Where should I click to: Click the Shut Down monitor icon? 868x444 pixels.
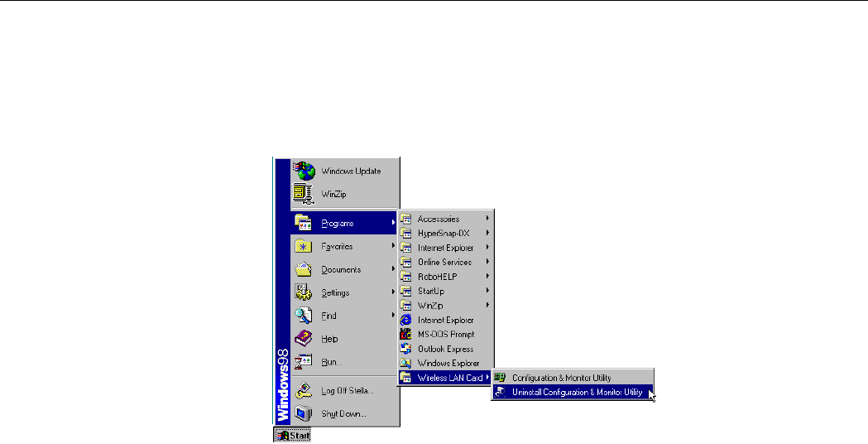(x=304, y=413)
